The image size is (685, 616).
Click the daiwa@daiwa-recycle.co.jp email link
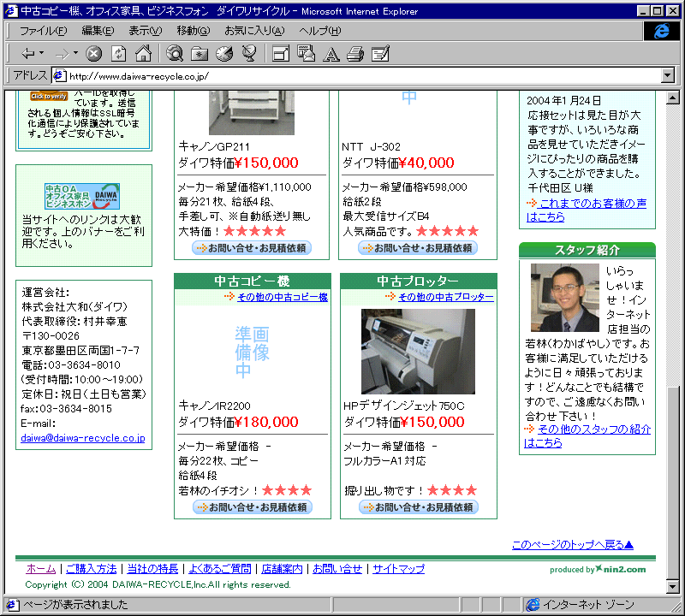click(83, 438)
